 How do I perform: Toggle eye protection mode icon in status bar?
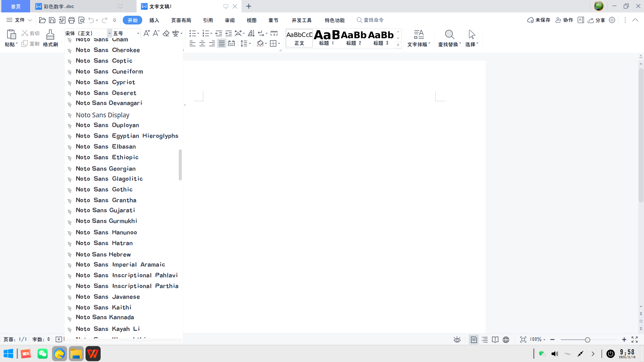point(457,340)
